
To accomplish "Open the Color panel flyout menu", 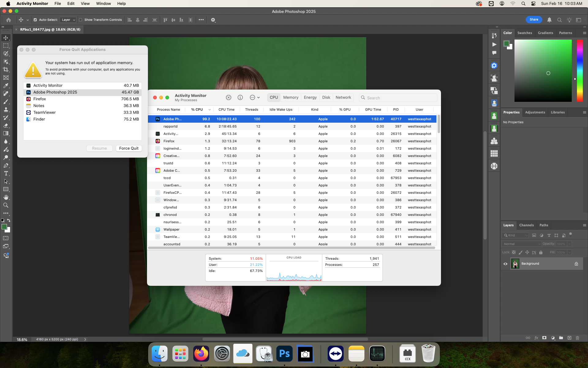I will [x=584, y=33].
